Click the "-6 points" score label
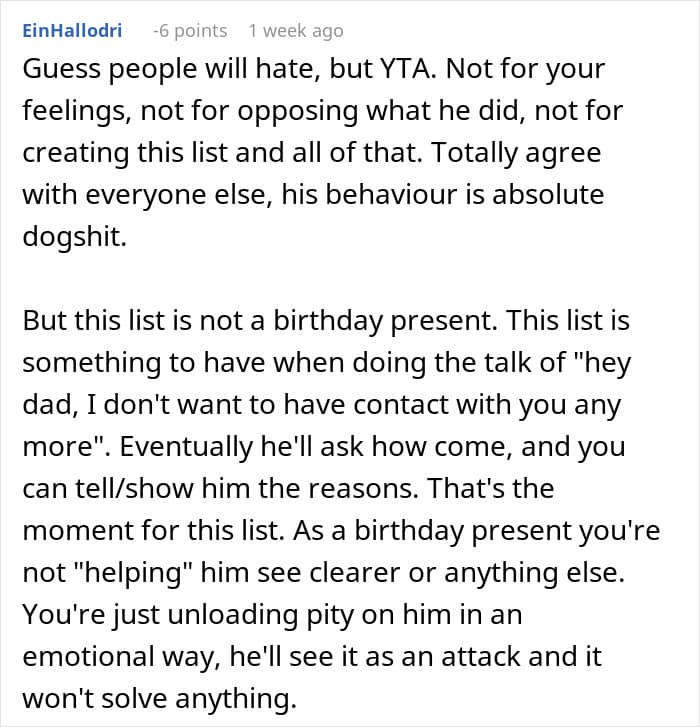This screenshot has width=700, height=727. pos(190,31)
